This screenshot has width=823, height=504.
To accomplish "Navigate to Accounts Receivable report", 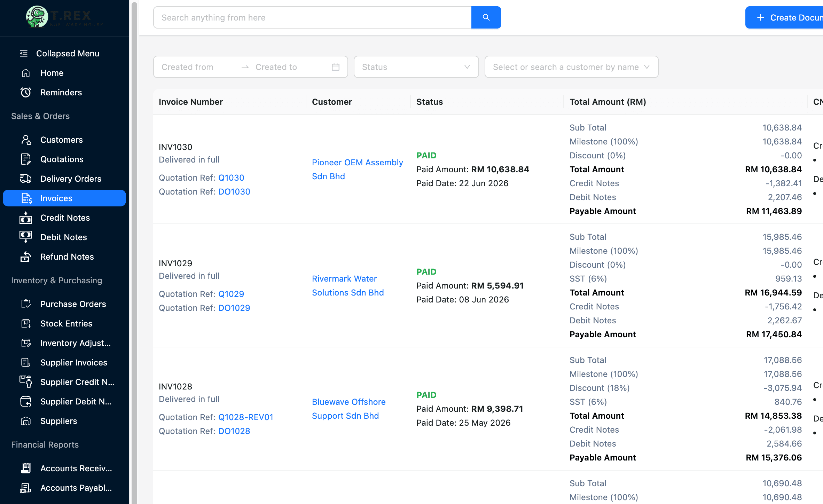I will [x=76, y=468].
